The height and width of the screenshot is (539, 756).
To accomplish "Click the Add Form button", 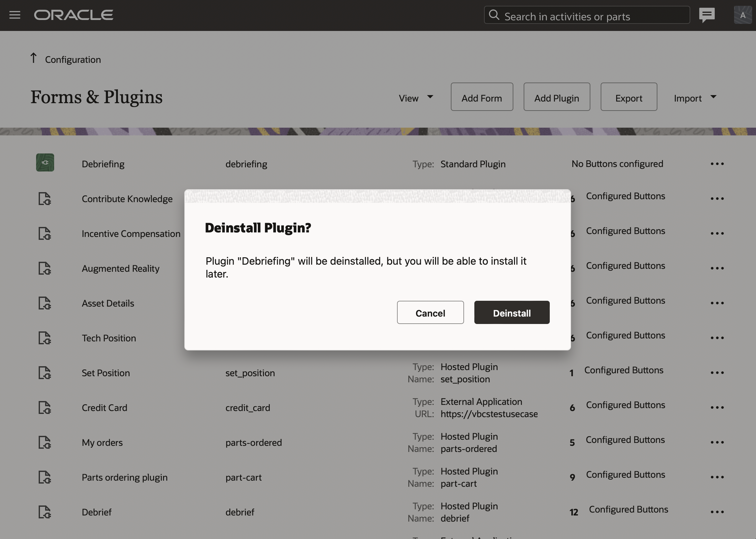I will pos(481,97).
